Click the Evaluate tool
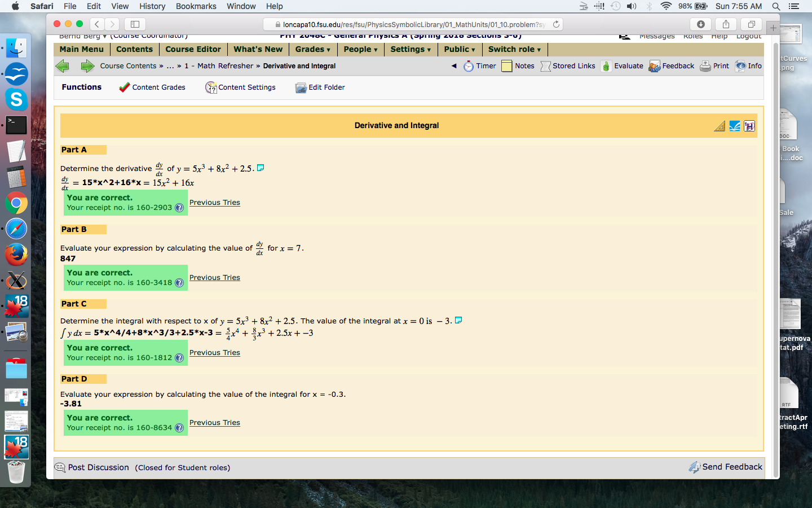The image size is (812, 508). point(622,66)
